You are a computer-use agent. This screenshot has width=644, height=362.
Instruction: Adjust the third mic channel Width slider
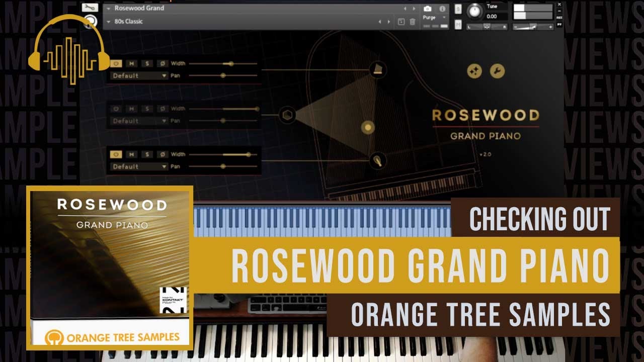(223, 154)
